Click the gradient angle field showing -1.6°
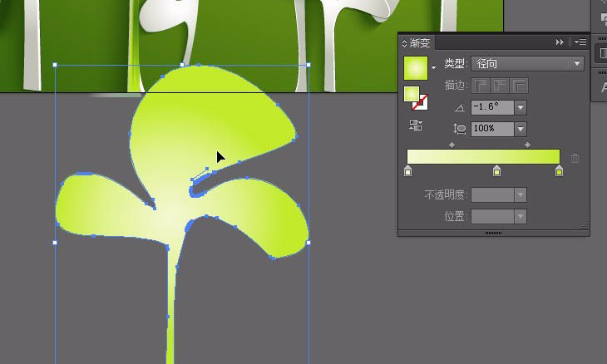Image resolution: width=607 pixels, height=364 pixels. (492, 107)
